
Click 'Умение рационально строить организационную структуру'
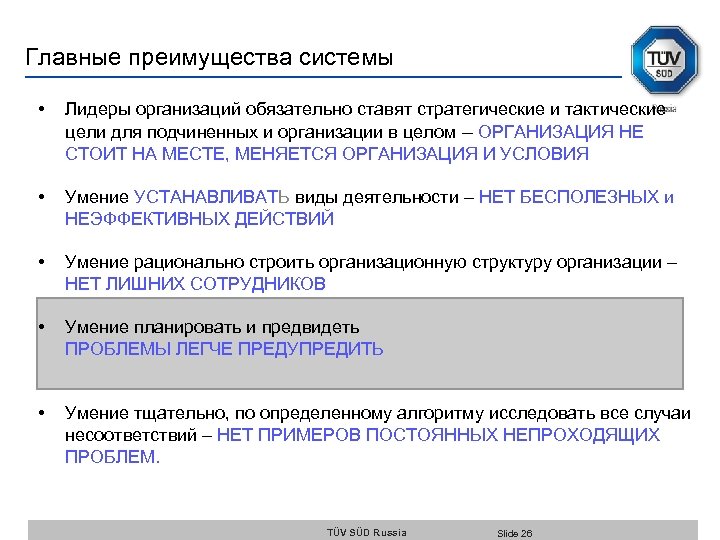coord(308,262)
